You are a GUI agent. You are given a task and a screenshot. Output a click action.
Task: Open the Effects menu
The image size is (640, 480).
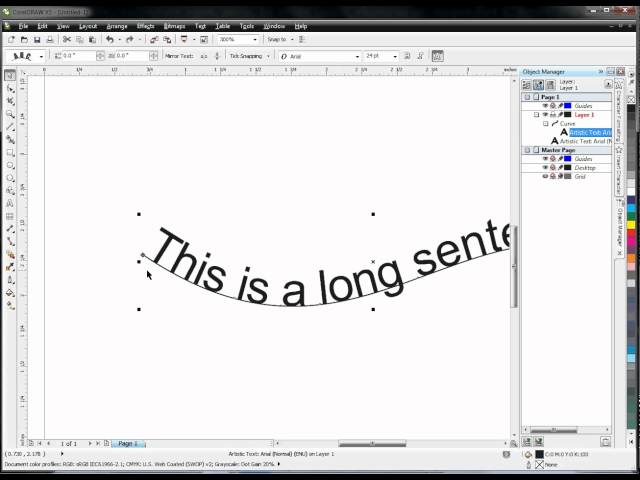[145, 26]
